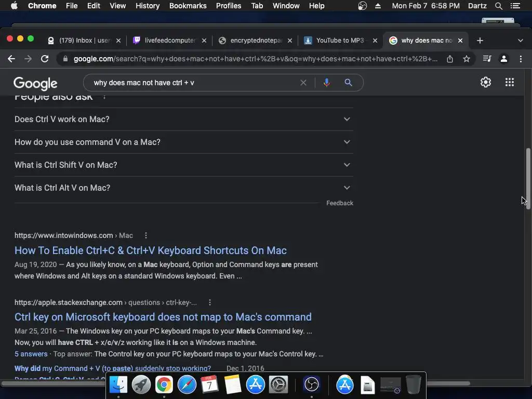Open Safari from the Dock
Viewport: 532px width, 399px height.
click(187, 385)
